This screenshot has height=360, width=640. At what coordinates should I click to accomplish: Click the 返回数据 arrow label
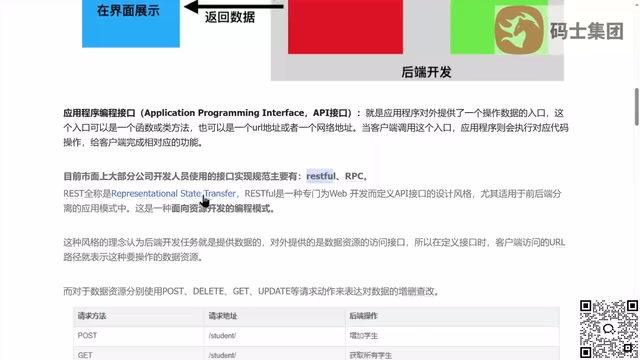click(x=230, y=17)
